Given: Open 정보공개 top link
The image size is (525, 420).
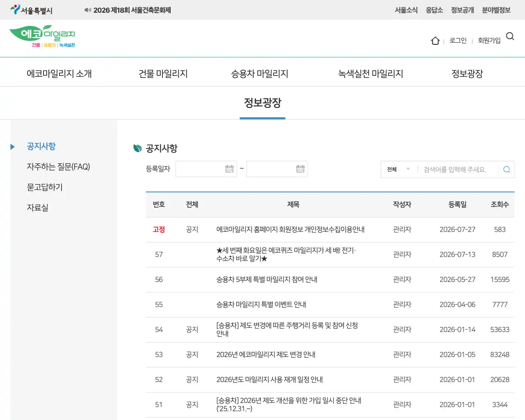Looking at the screenshot, I should click(462, 10).
